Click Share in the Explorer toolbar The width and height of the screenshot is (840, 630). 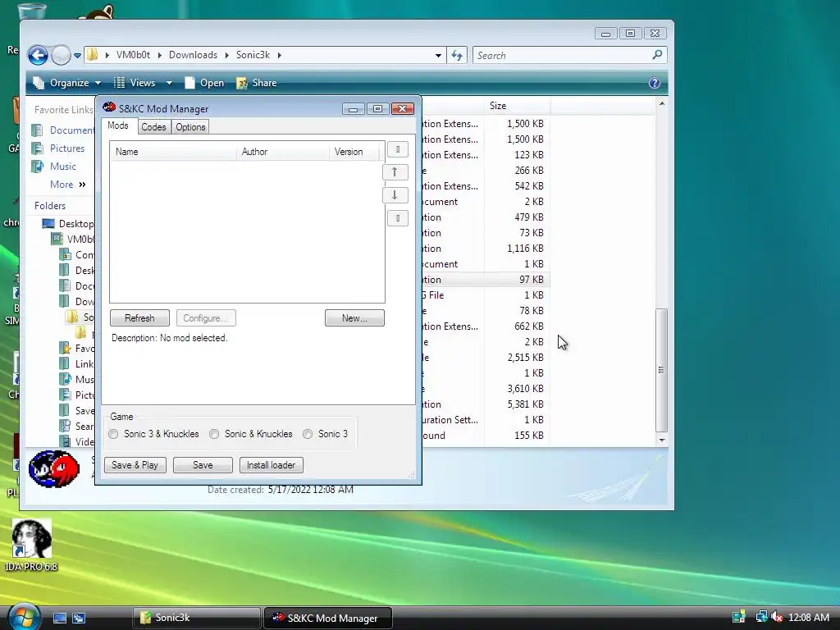257,83
